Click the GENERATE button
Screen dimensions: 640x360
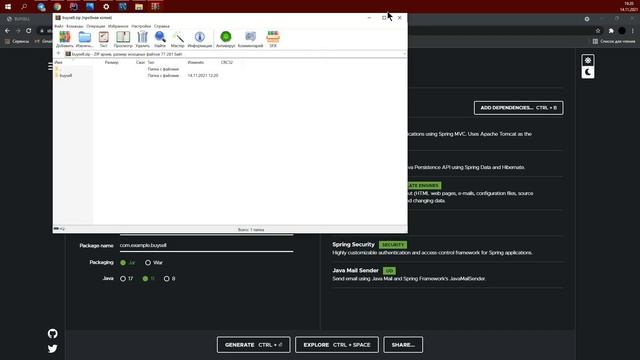253,345
